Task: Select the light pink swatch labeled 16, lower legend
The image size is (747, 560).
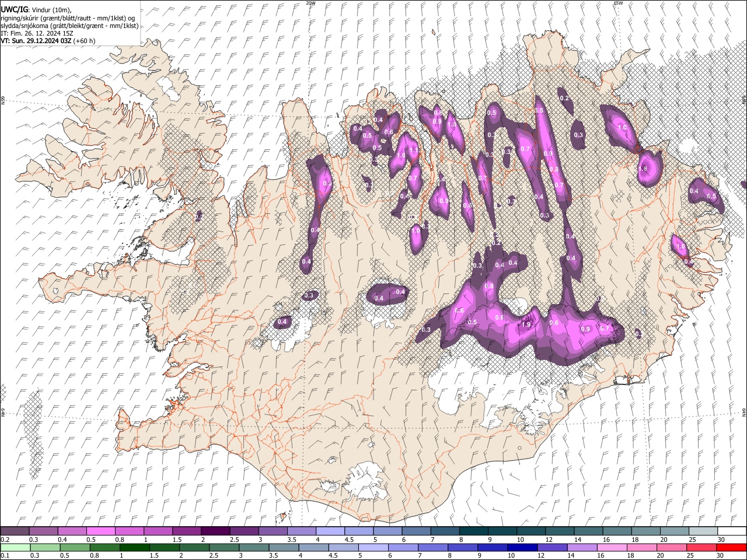Action: [x=612, y=547]
